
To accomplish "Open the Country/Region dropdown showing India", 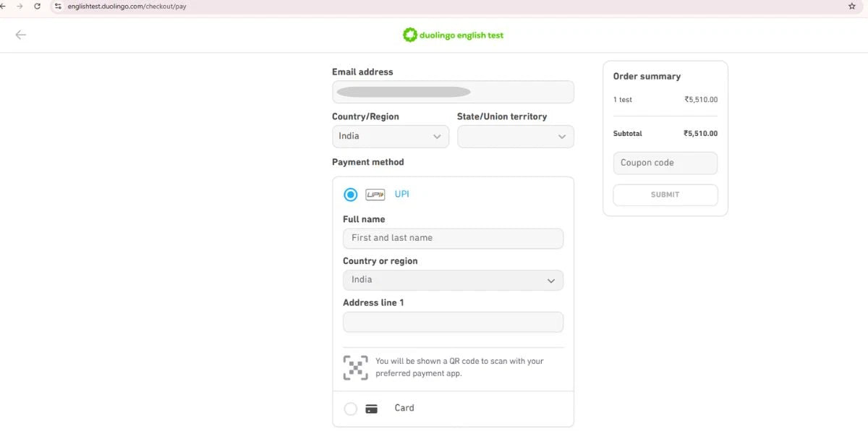I will 391,136.
